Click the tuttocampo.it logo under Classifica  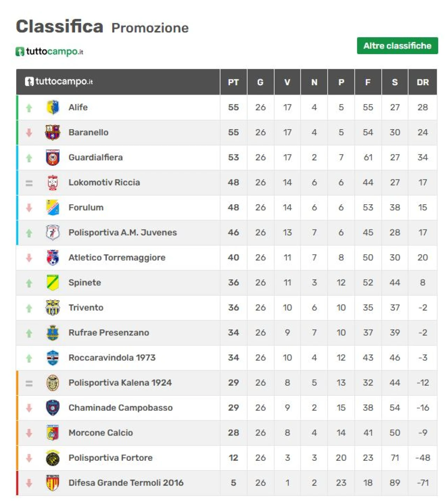pyautogui.click(x=49, y=52)
